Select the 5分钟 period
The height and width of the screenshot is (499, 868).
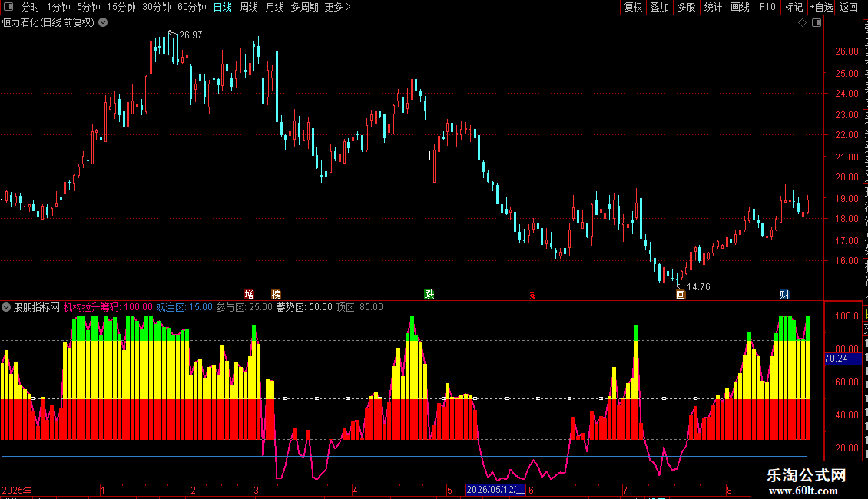[x=88, y=7]
